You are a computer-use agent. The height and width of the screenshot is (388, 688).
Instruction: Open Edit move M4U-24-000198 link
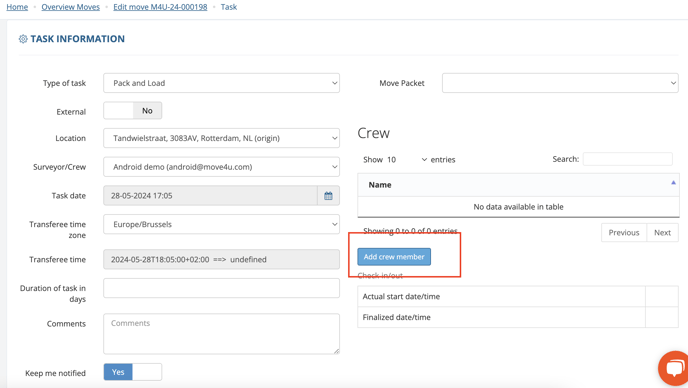coord(160,7)
